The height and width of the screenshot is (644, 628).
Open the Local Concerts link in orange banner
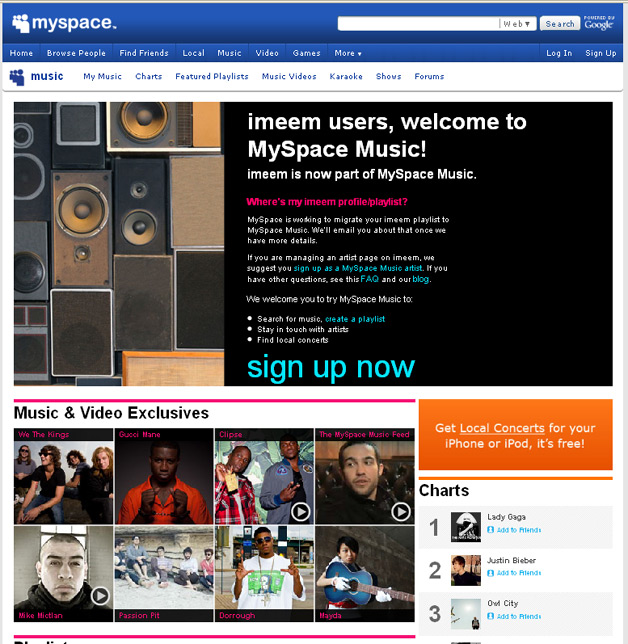click(502, 428)
